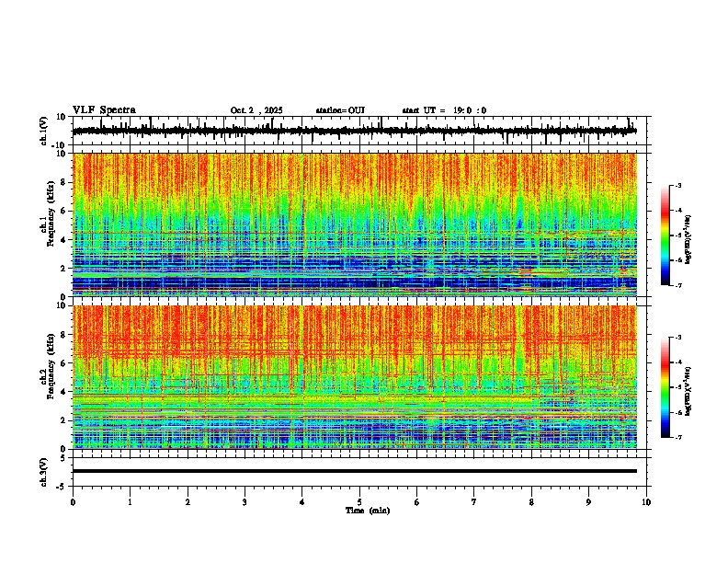Click the ch.2 spectrogram plot
This screenshot has height=563, width=728.
coord(355,377)
